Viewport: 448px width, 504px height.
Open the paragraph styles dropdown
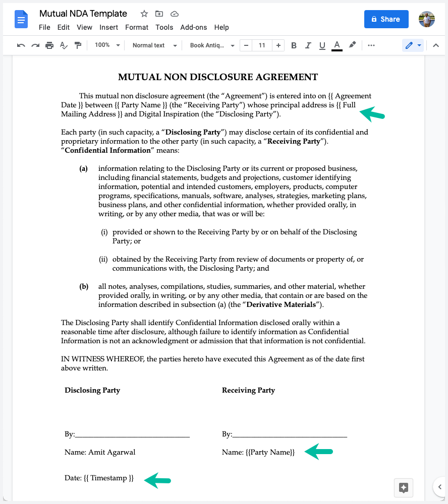pyautogui.click(x=154, y=45)
